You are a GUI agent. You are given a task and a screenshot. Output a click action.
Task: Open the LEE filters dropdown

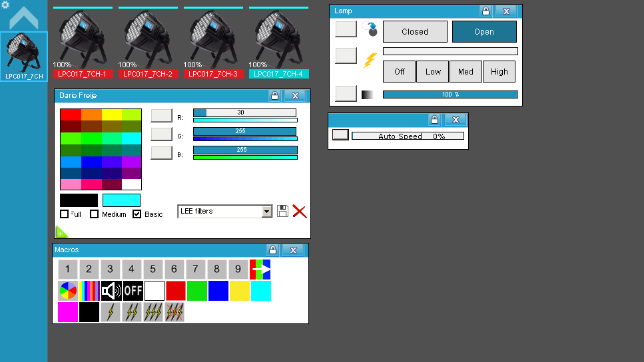tap(266, 212)
